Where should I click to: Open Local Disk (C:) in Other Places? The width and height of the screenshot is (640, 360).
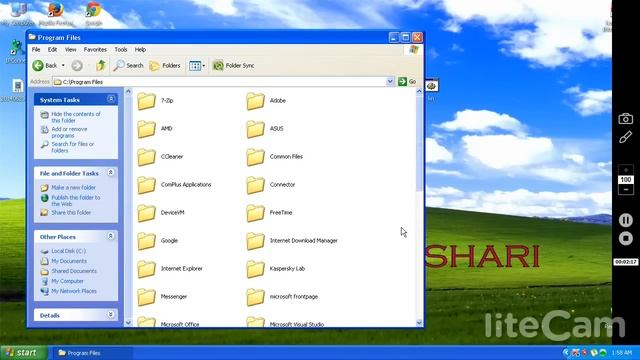(x=68, y=251)
